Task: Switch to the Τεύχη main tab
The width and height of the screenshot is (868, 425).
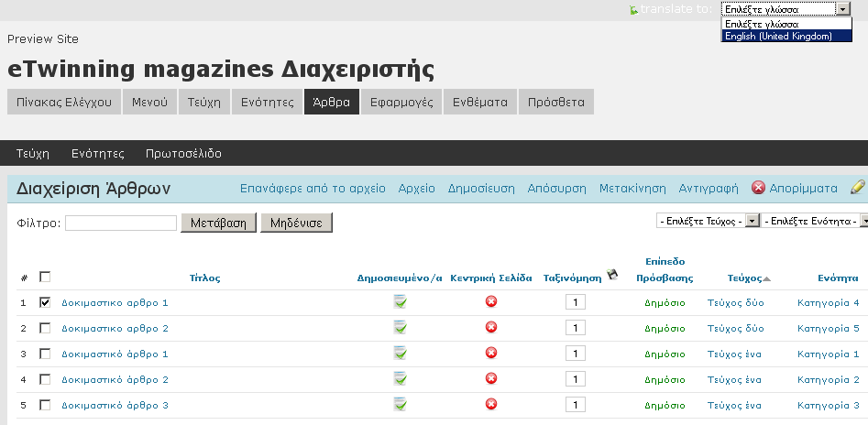Action: coord(204,102)
